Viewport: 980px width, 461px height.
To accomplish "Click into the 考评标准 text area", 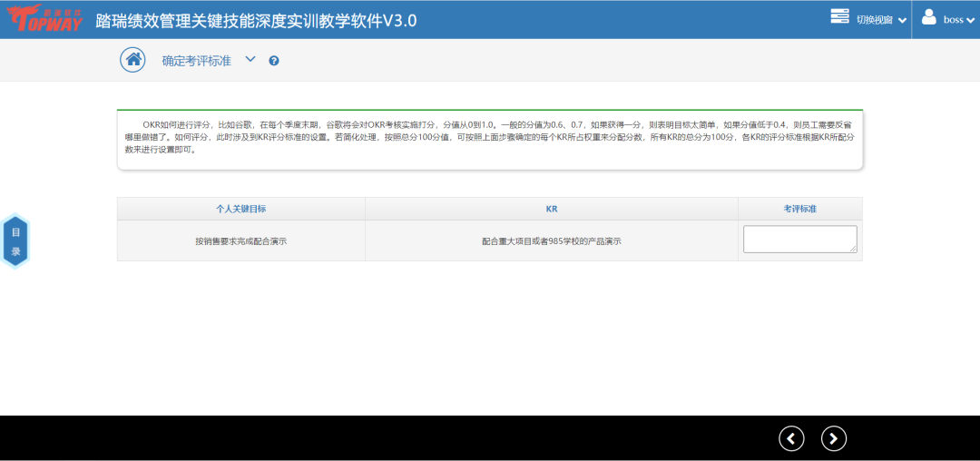I will pyautogui.click(x=799, y=239).
